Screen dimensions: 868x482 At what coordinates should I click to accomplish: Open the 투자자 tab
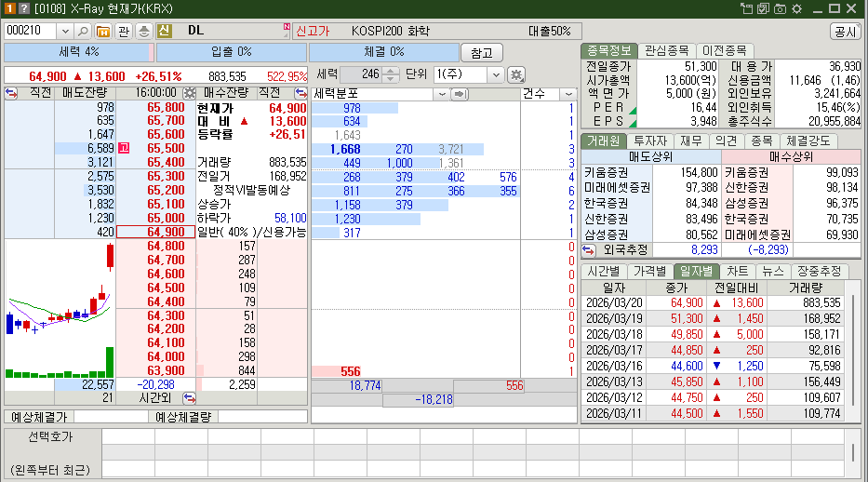tap(650, 141)
